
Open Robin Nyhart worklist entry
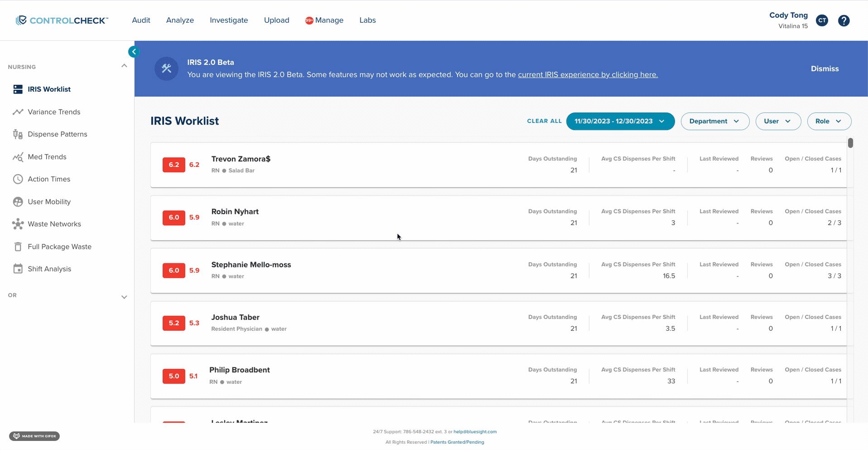point(499,218)
